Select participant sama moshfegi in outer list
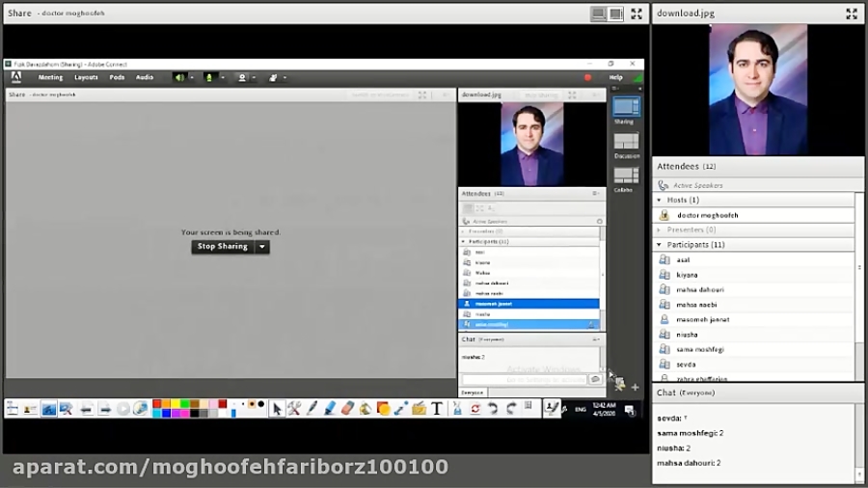868x488 pixels. [x=755, y=349]
